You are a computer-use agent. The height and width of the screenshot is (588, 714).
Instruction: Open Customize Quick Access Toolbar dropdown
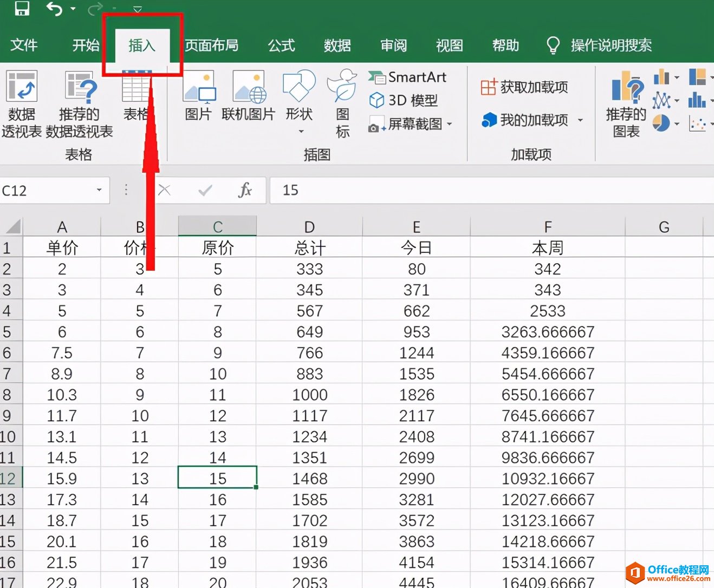click(x=138, y=9)
